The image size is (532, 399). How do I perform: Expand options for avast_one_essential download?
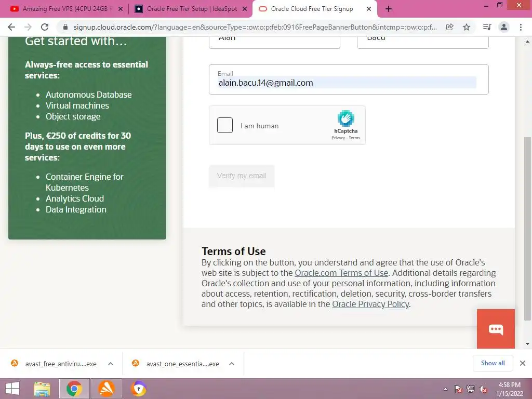(232, 364)
